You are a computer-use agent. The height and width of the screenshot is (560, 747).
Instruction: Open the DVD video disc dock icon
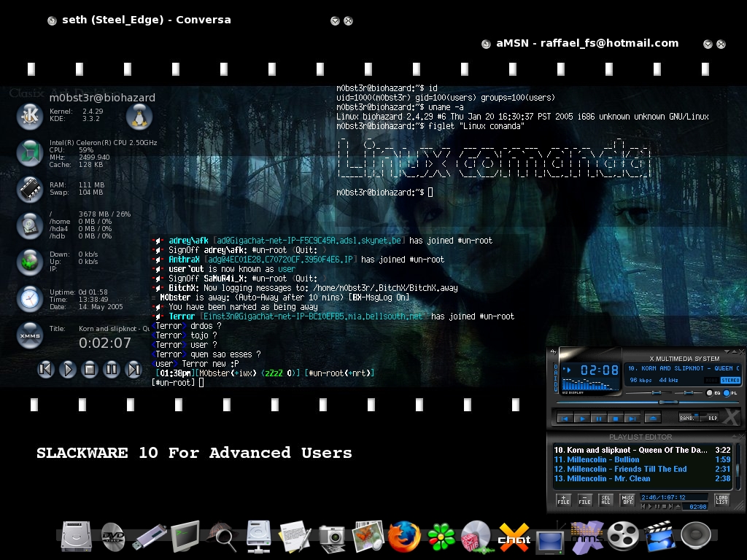click(113, 537)
